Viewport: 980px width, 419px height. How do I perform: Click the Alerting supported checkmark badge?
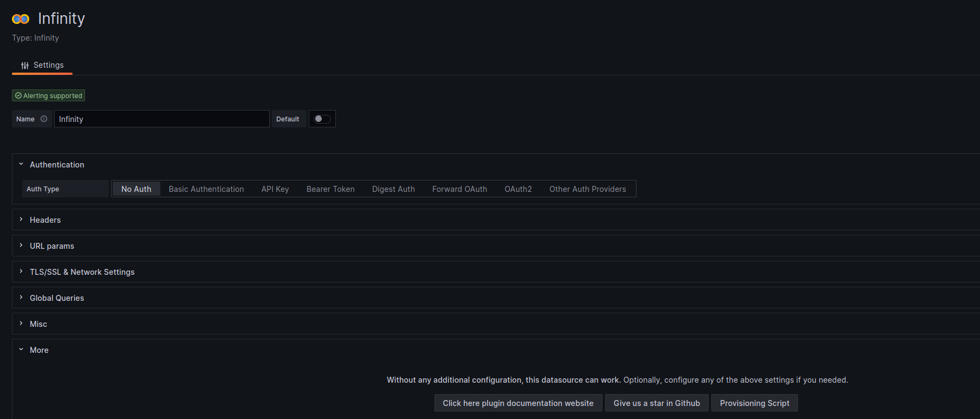click(x=49, y=95)
